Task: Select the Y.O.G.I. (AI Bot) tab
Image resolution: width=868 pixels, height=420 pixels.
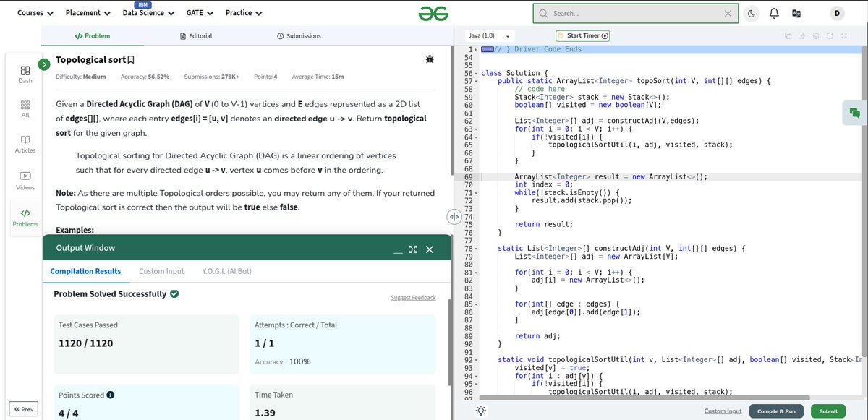Action: (227, 271)
